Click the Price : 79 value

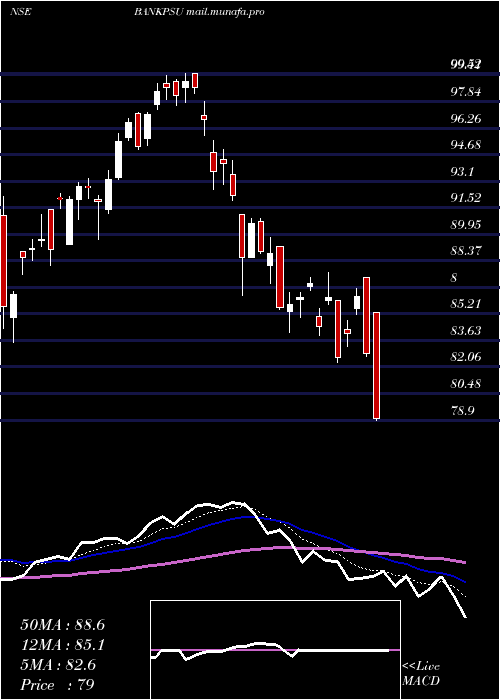[x=58, y=685]
